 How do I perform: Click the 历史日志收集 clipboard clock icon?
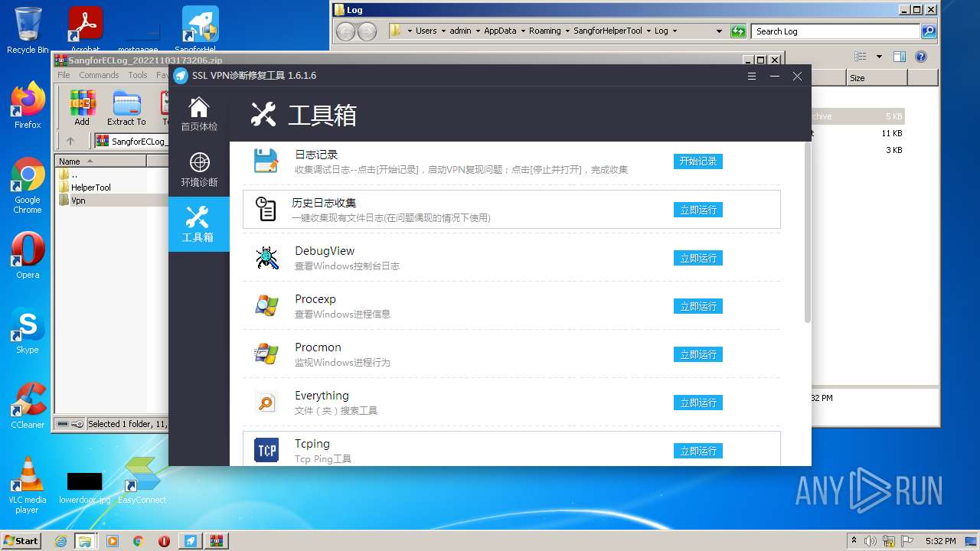point(266,209)
